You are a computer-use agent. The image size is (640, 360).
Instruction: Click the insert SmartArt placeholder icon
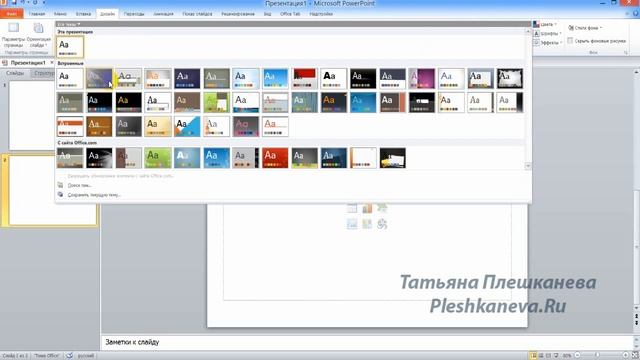[x=382, y=208]
